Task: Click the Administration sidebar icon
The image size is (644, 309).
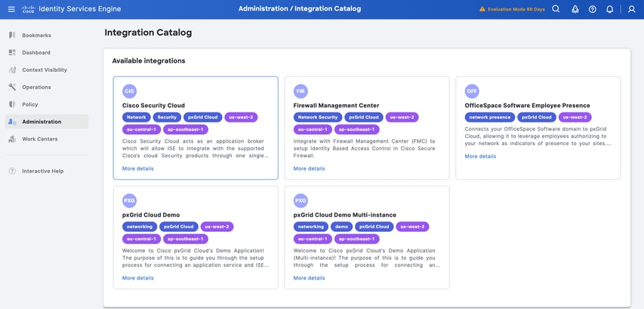Action: tap(12, 122)
